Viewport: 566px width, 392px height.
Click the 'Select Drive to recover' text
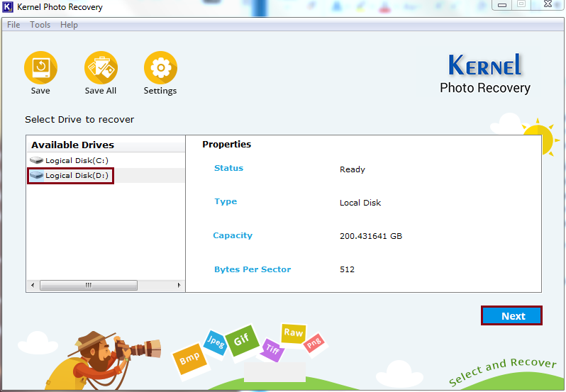(79, 119)
